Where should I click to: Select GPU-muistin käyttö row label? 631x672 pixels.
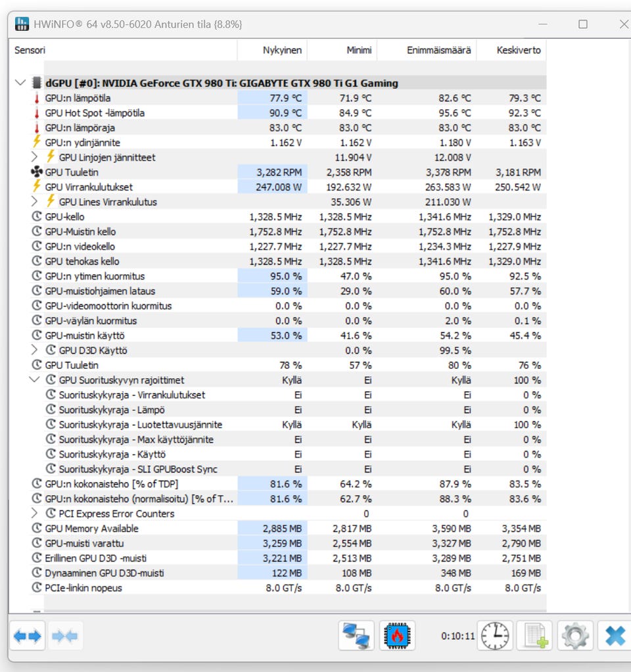pyautogui.click(x=85, y=335)
